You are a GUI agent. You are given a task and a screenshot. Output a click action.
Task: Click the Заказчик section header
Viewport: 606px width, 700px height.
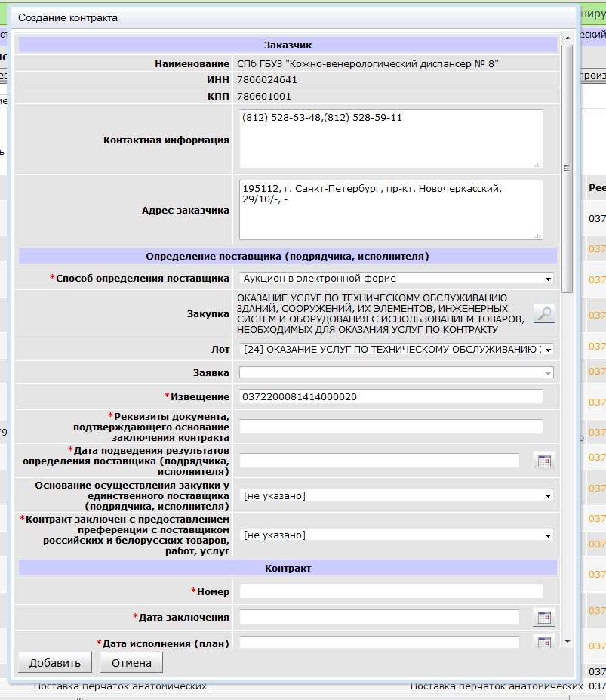click(x=288, y=45)
